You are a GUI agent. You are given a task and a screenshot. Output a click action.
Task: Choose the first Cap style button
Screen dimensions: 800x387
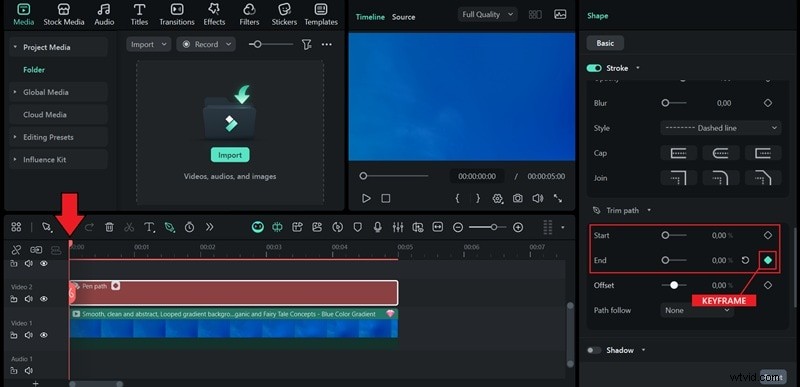(679, 153)
